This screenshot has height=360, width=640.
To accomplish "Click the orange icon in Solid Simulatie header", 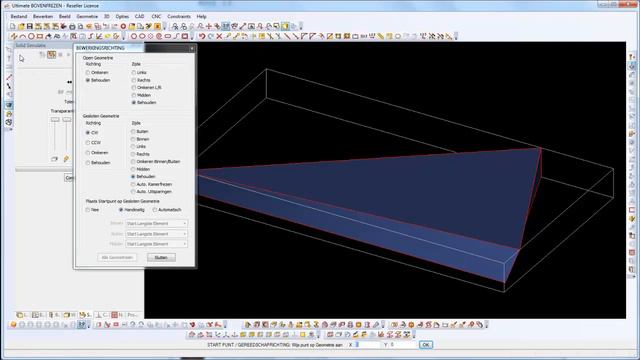I will pyautogui.click(x=51, y=55).
